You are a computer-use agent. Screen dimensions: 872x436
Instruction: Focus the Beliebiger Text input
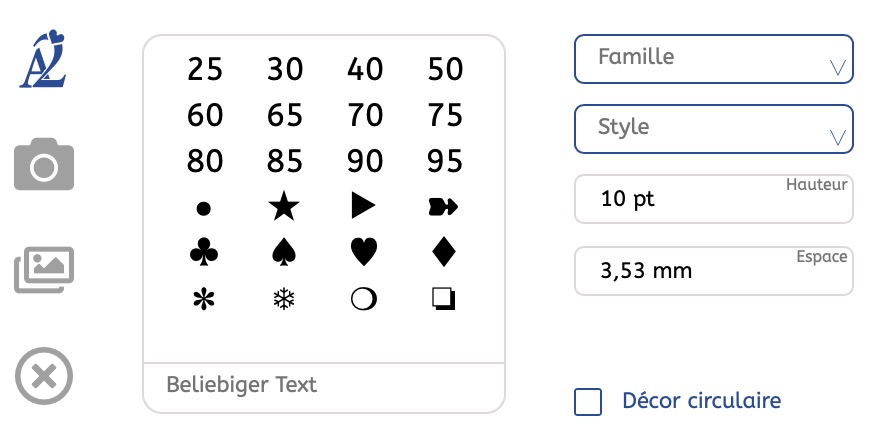click(x=324, y=385)
